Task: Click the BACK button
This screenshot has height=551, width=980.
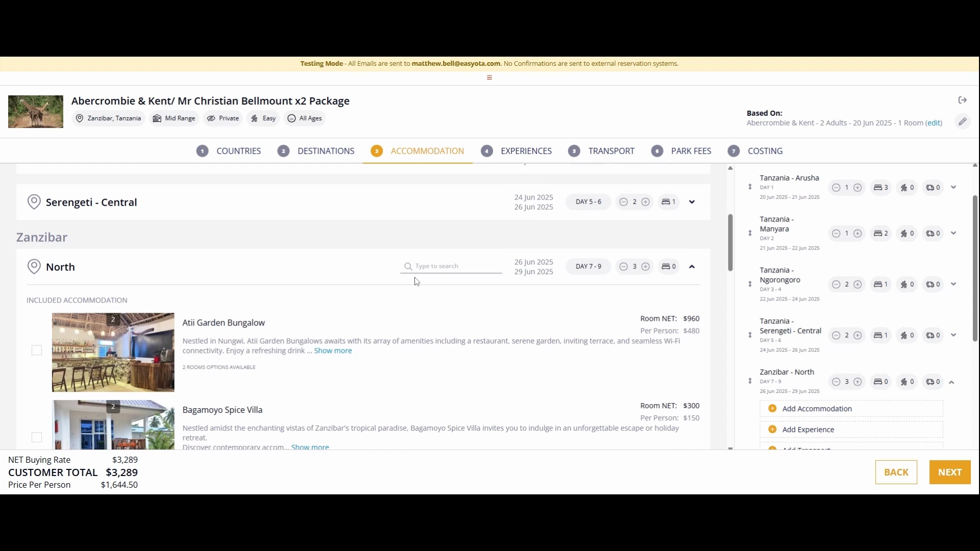Action: pyautogui.click(x=896, y=472)
